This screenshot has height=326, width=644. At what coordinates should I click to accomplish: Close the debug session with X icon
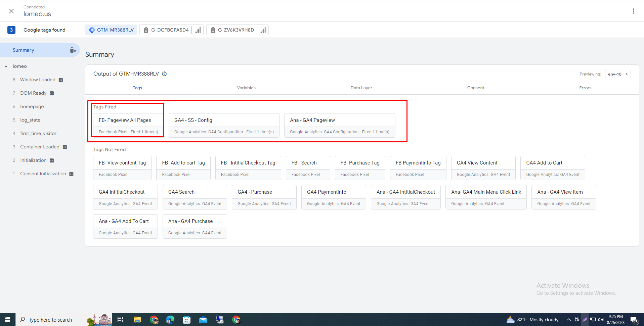click(11, 11)
